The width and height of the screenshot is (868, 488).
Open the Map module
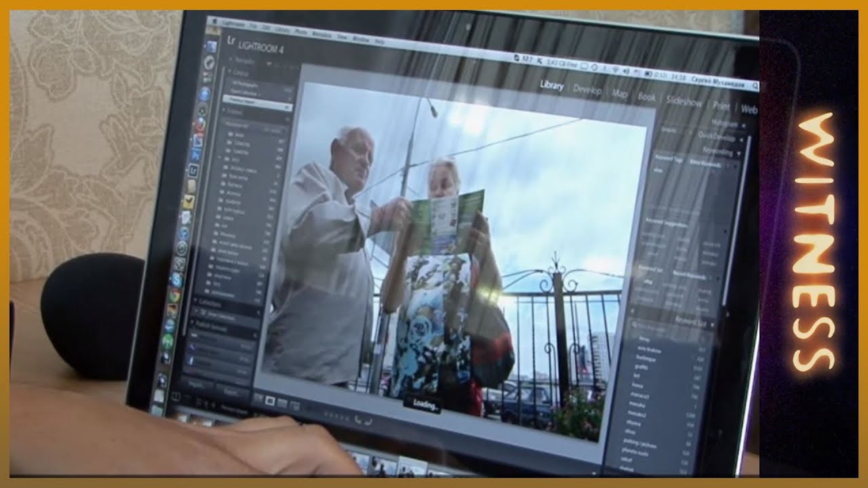click(x=620, y=94)
